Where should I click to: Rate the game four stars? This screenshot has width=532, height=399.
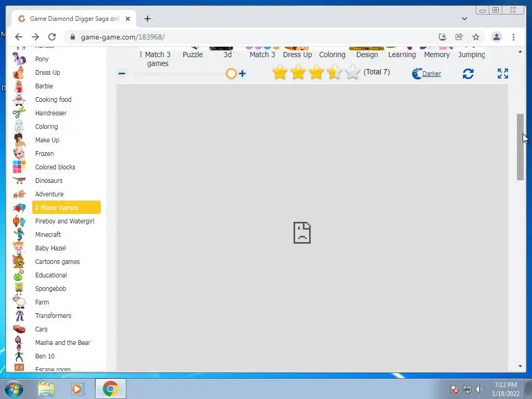point(334,72)
